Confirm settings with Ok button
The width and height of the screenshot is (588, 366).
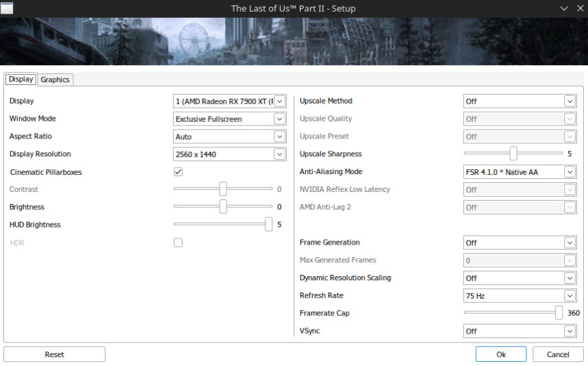[x=501, y=354]
